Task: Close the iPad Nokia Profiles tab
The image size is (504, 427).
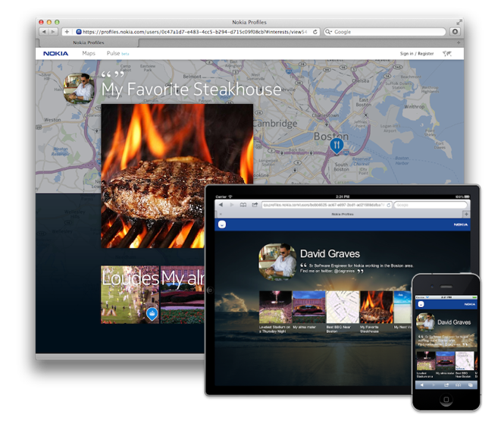Action: tap(221, 214)
